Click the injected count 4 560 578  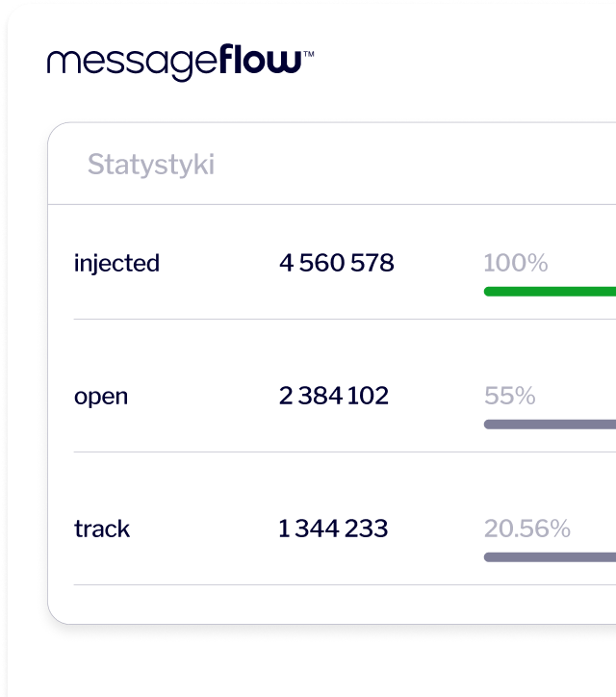click(337, 263)
